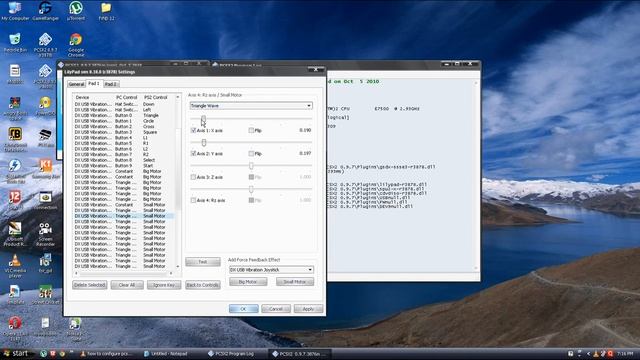Click the Ignore Key button
This screenshot has width=640, height=360.
[164, 285]
